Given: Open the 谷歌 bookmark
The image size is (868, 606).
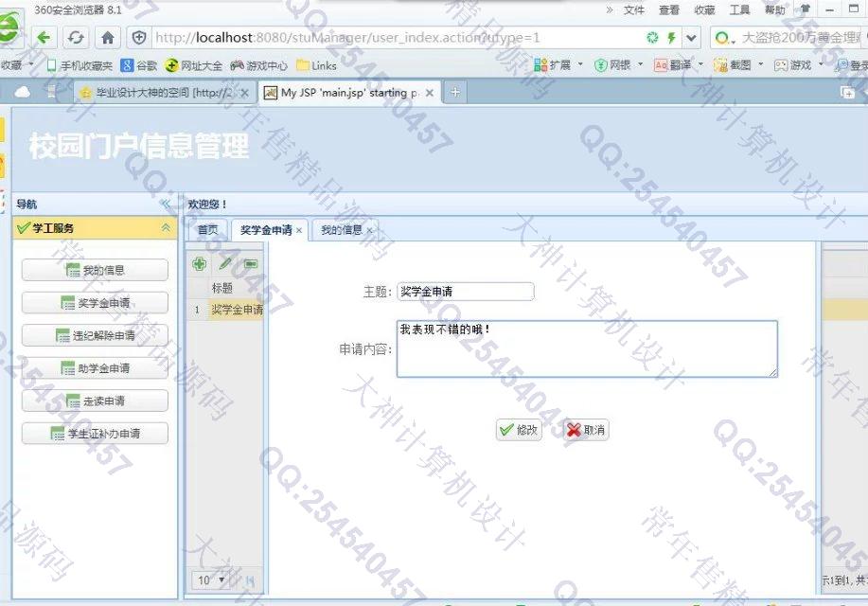Looking at the screenshot, I should click(139, 65).
